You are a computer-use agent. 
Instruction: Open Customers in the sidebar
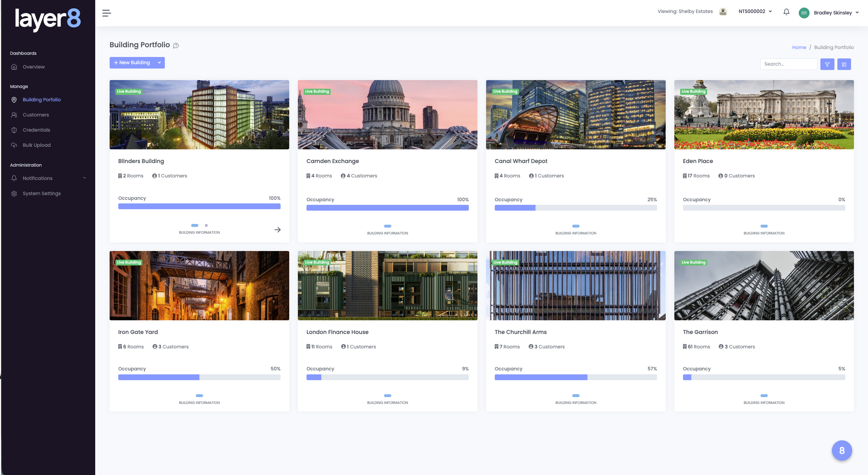click(x=36, y=115)
